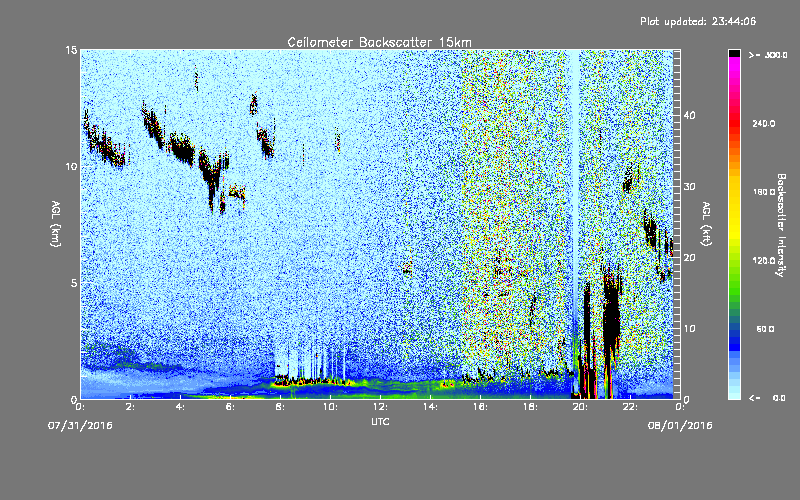Click the "UTC" x-axis label
The height and width of the screenshot is (500, 800).
[x=380, y=422]
